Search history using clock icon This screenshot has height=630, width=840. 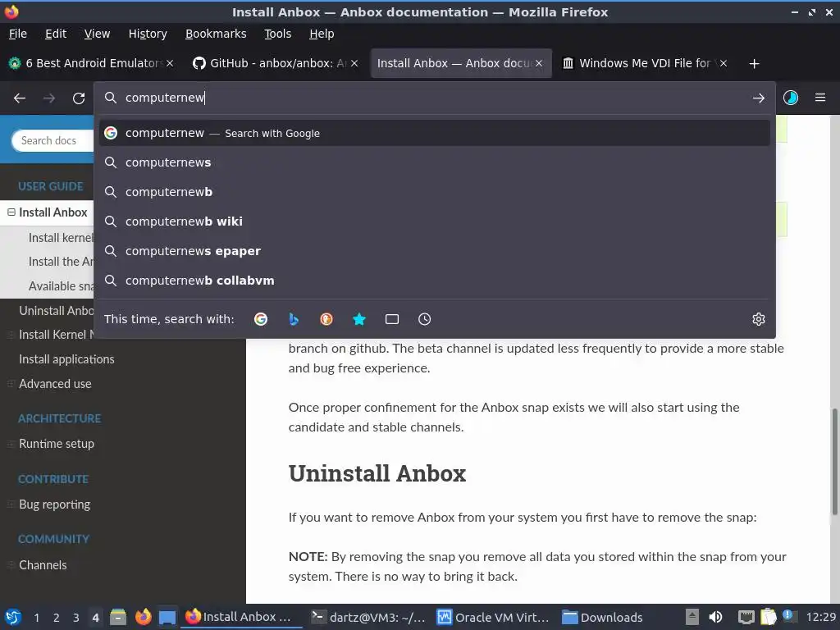(x=424, y=319)
